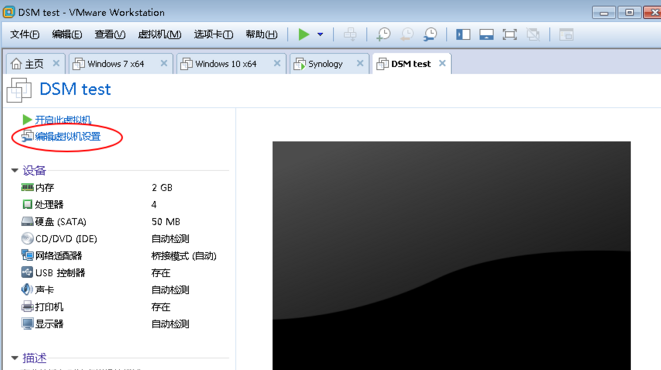Switch to the Windows 10 x64 tab
Image resolution: width=661 pixels, height=370 pixels.
pyautogui.click(x=226, y=64)
